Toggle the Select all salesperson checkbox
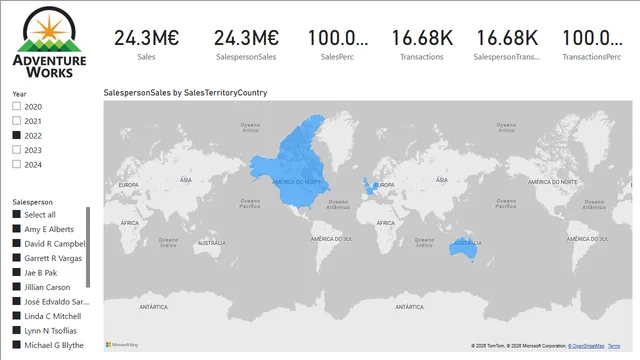This screenshot has height=360, width=640. [16, 214]
